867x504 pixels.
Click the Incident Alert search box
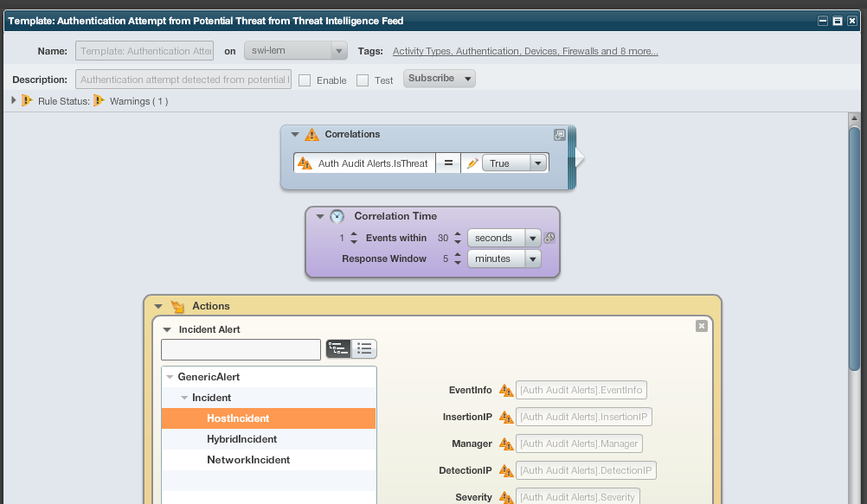241,349
